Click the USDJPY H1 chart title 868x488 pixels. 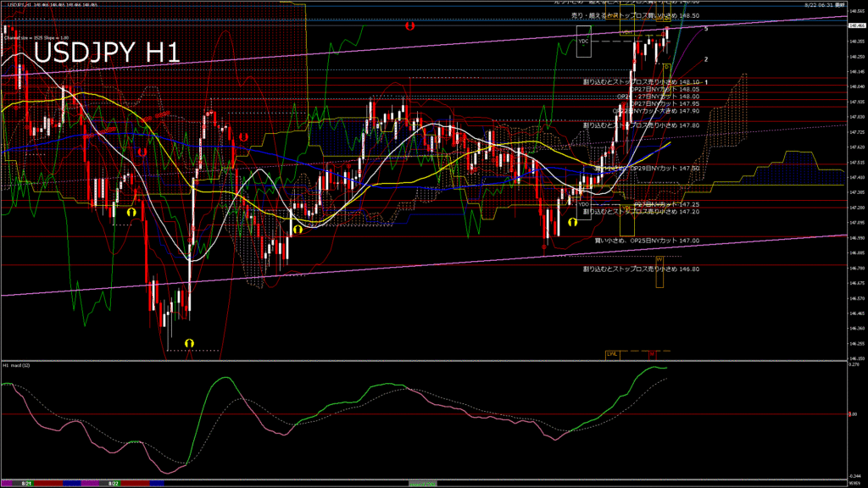point(106,53)
